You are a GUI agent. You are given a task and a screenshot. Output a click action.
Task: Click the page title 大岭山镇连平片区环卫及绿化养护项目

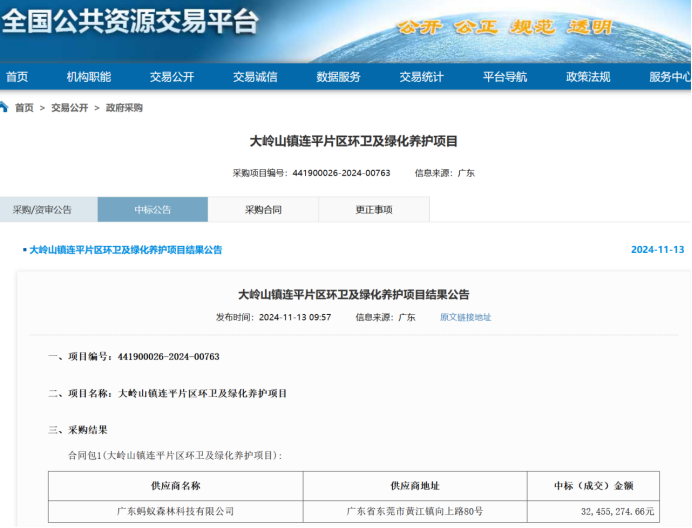354,141
